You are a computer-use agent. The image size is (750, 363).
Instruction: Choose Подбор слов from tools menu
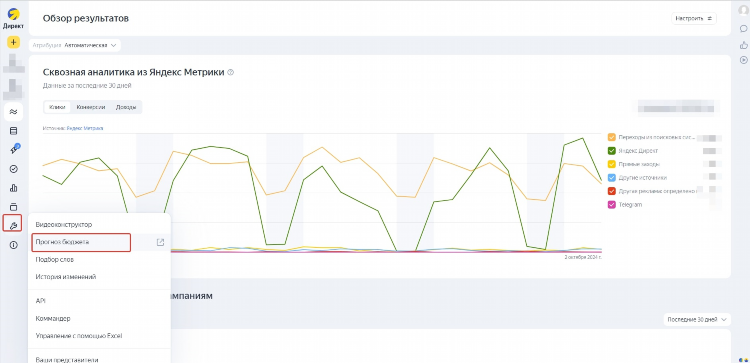(55, 259)
